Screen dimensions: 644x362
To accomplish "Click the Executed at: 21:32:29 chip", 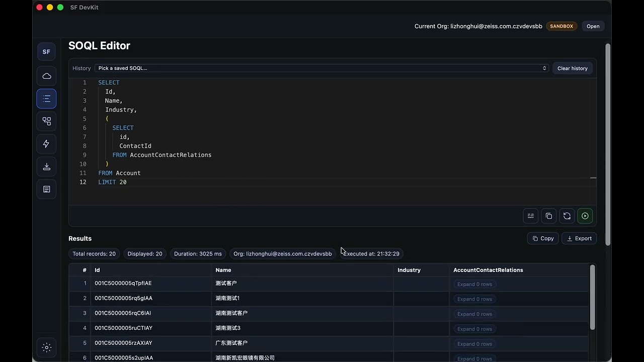I will (371, 254).
